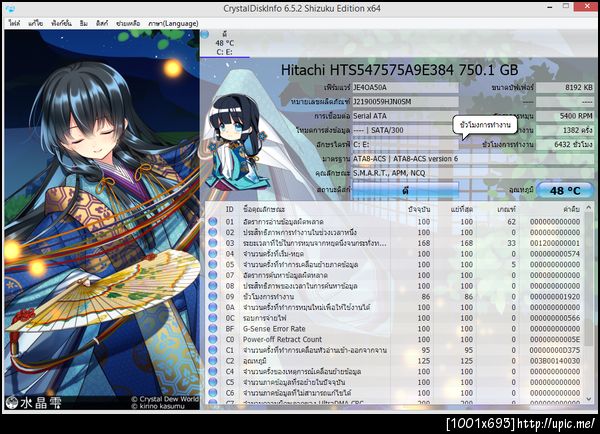The height and width of the screenshot is (434, 600).
Task: Click threshold value 62 in row 01
Action: point(512,222)
